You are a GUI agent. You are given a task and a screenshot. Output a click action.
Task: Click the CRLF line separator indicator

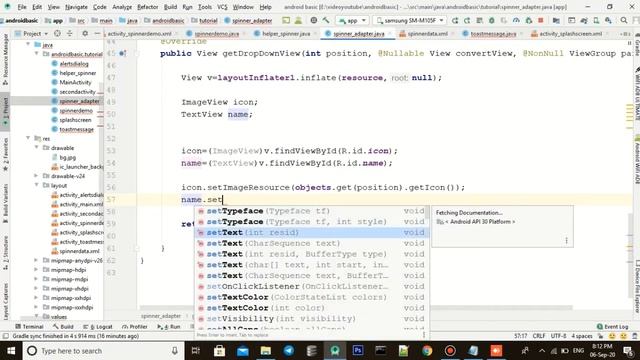pyautogui.click(x=539, y=336)
